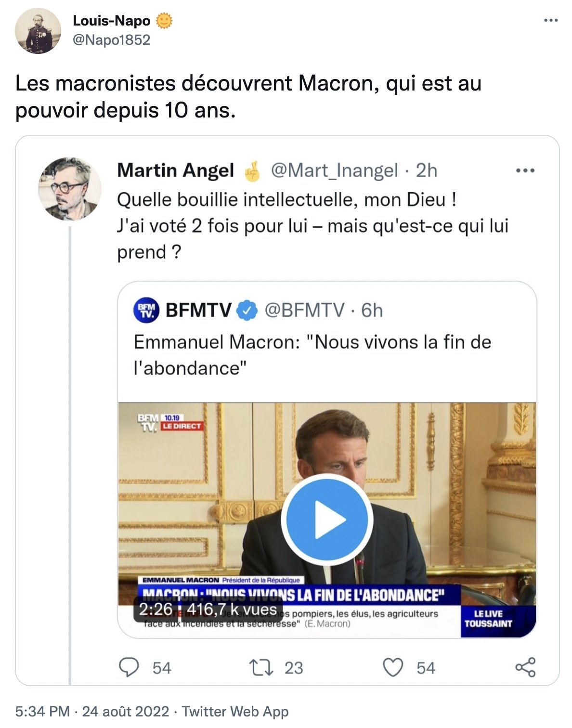The height and width of the screenshot is (728, 572).
Task: Click the Louis-Napo display name
Action: point(111,21)
